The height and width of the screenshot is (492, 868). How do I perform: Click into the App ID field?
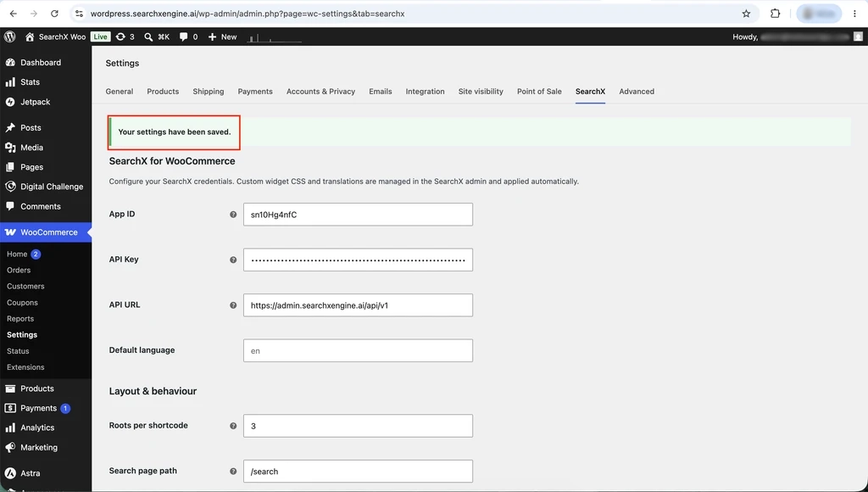(x=359, y=215)
